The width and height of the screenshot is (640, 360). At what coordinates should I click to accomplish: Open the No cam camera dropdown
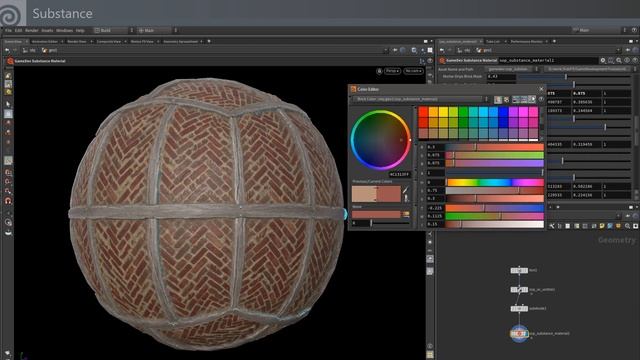pyautogui.click(x=413, y=71)
